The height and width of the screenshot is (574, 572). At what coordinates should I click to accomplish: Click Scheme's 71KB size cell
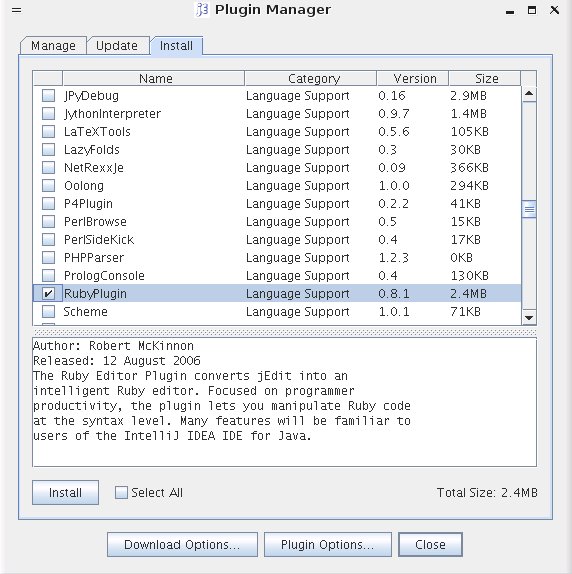466,312
